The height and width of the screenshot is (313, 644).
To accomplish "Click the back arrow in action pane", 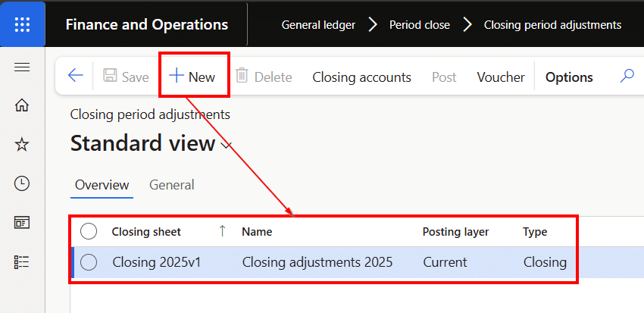I will click(x=76, y=76).
